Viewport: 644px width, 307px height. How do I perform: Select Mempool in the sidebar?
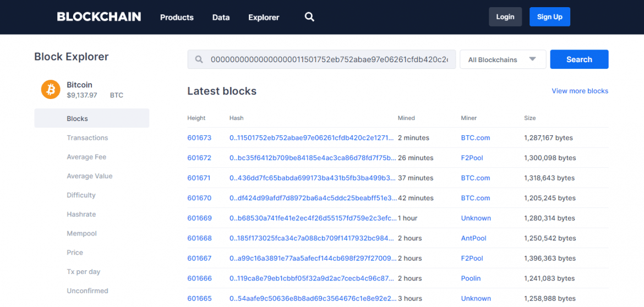point(81,233)
